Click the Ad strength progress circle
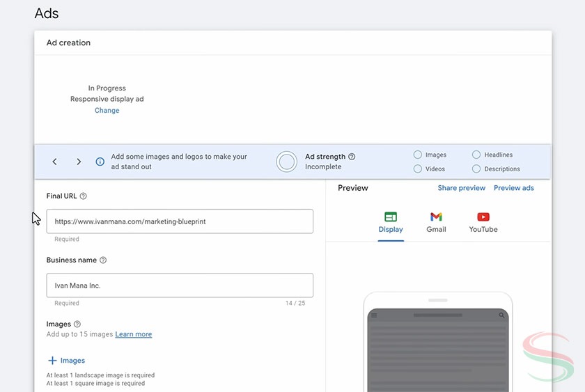 tap(286, 162)
